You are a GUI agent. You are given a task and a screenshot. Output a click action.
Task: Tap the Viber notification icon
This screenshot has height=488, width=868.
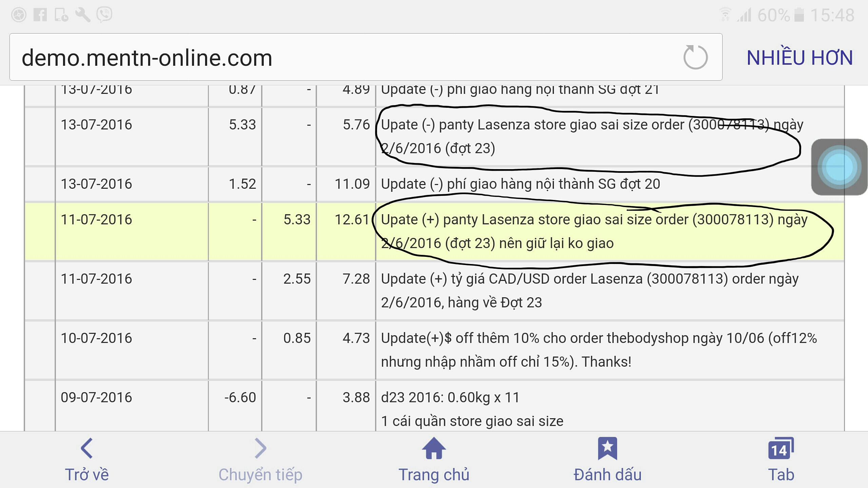click(104, 15)
